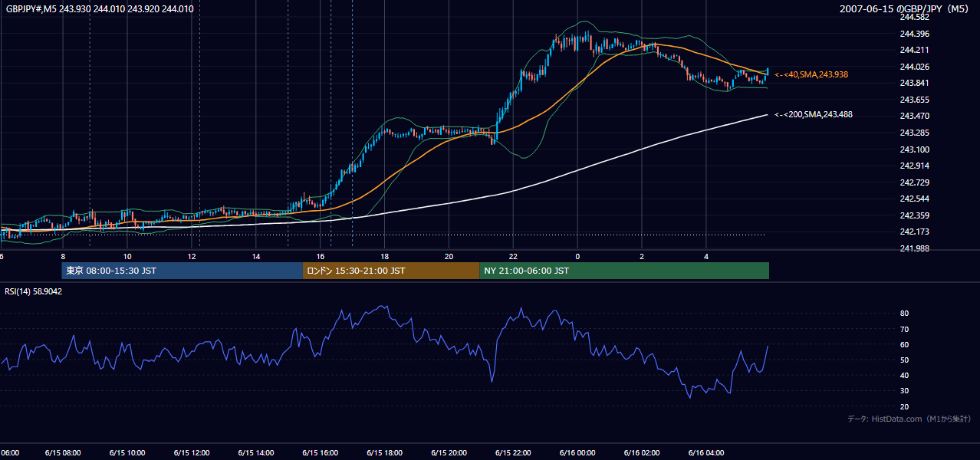Click price level 244.396 on the axis
Image resolution: width=980 pixels, height=460 pixels.
(x=914, y=34)
